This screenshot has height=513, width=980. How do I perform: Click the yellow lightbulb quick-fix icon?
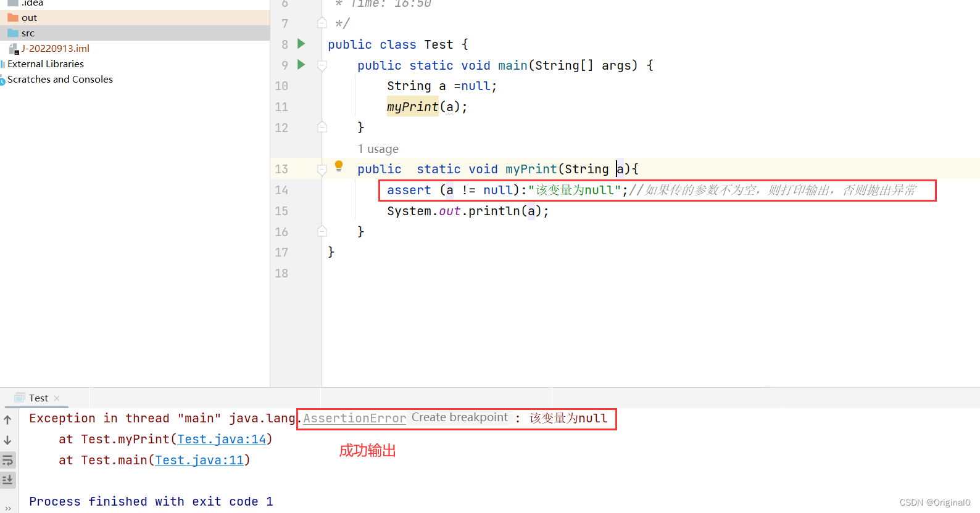(339, 165)
